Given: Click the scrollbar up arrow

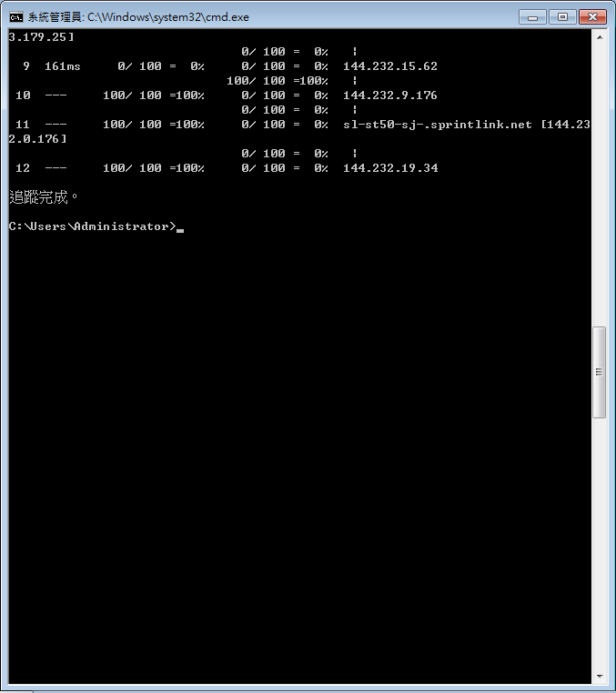Looking at the screenshot, I should click(600, 37).
